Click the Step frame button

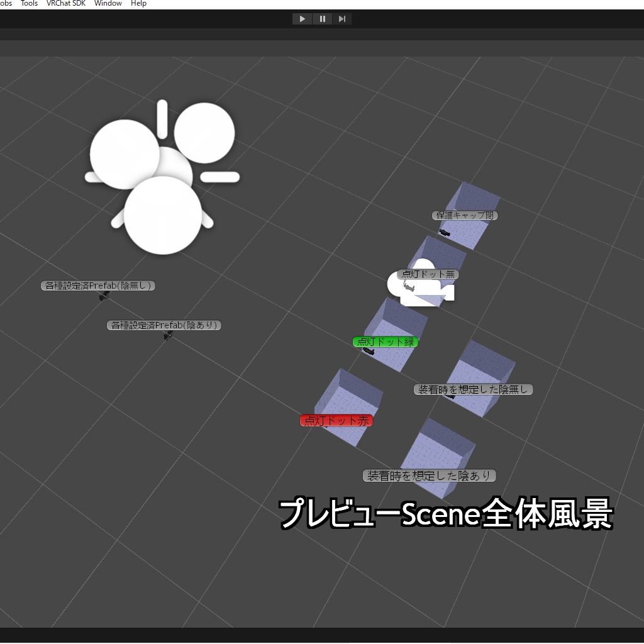click(x=341, y=19)
